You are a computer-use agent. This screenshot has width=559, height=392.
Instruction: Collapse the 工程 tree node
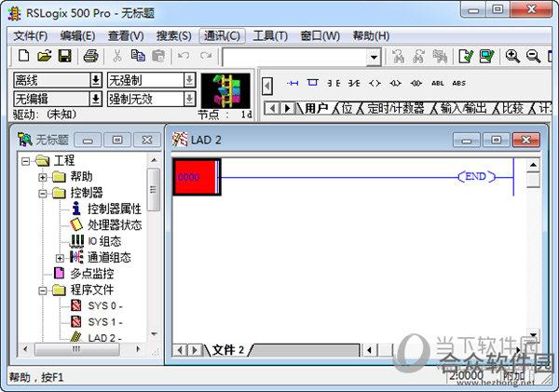25,161
